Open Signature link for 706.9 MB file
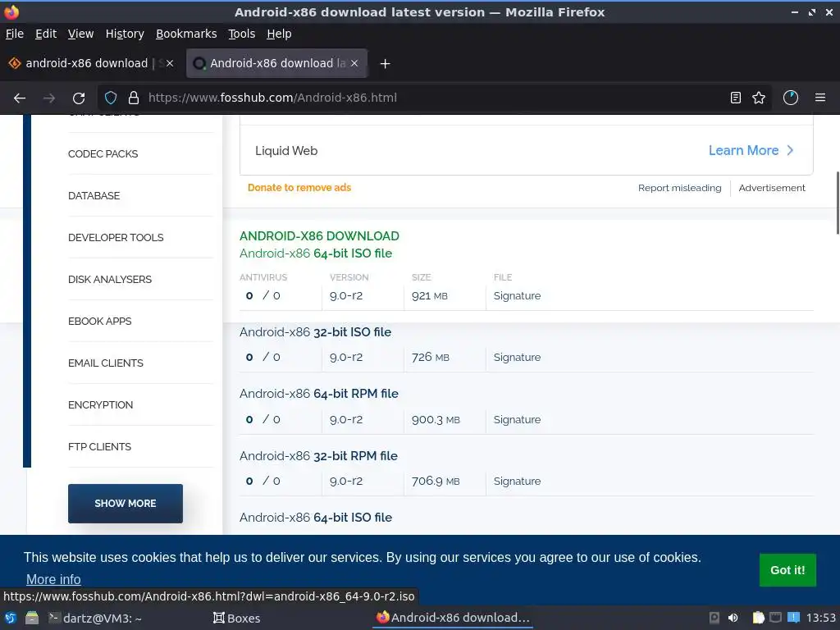The image size is (840, 630). click(x=517, y=481)
